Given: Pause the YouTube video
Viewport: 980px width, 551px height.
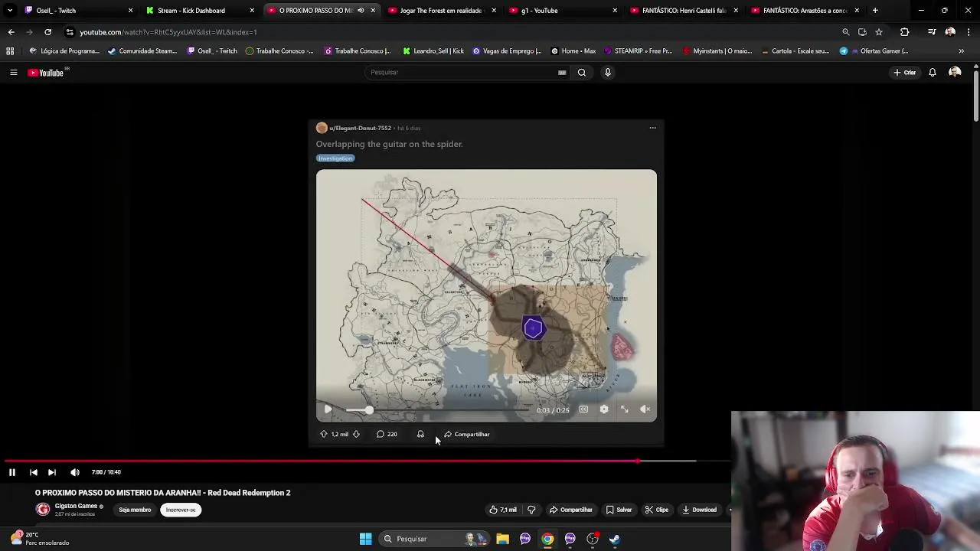Looking at the screenshot, I should click(x=12, y=472).
